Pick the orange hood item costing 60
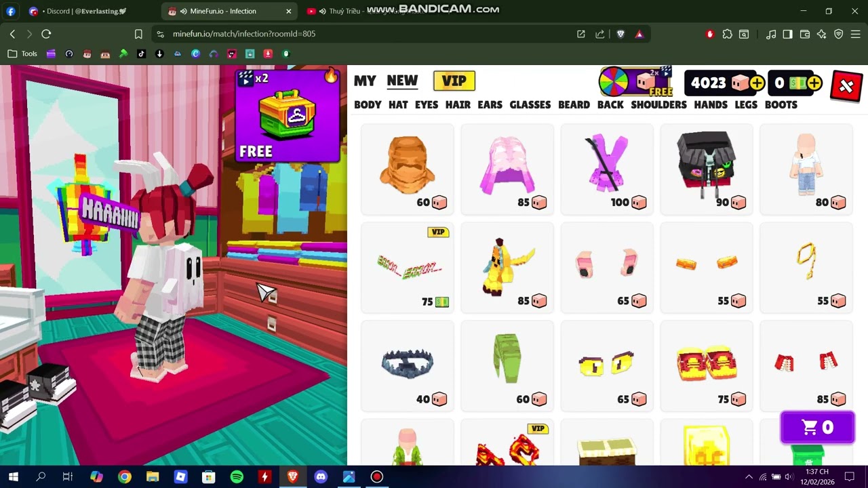Screen dimensions: 868x488 click(x=408, y=169)
